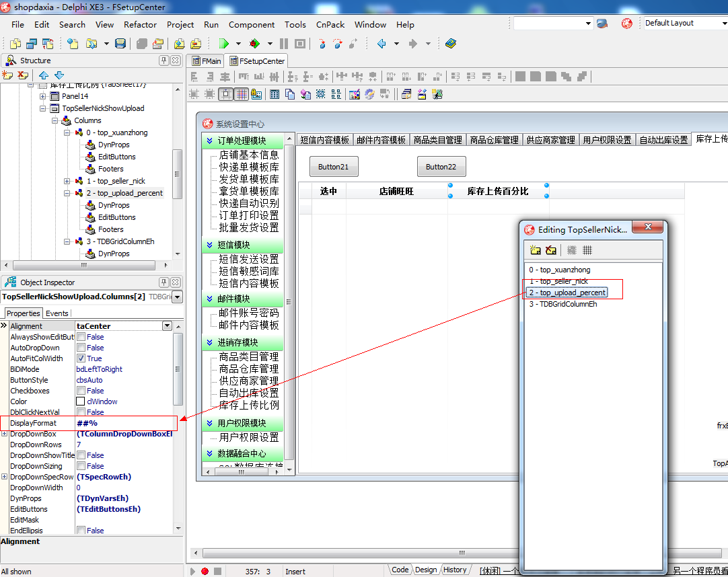Open the Default Layout dropdown
The width and height of the screenshot is (728, 577).
[724, 24]
